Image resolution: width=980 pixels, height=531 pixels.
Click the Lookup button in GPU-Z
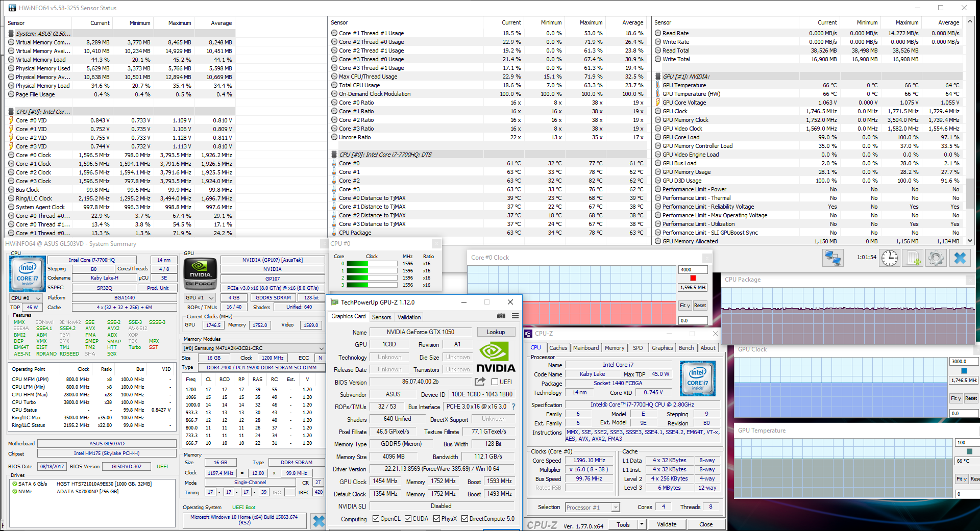496,332
